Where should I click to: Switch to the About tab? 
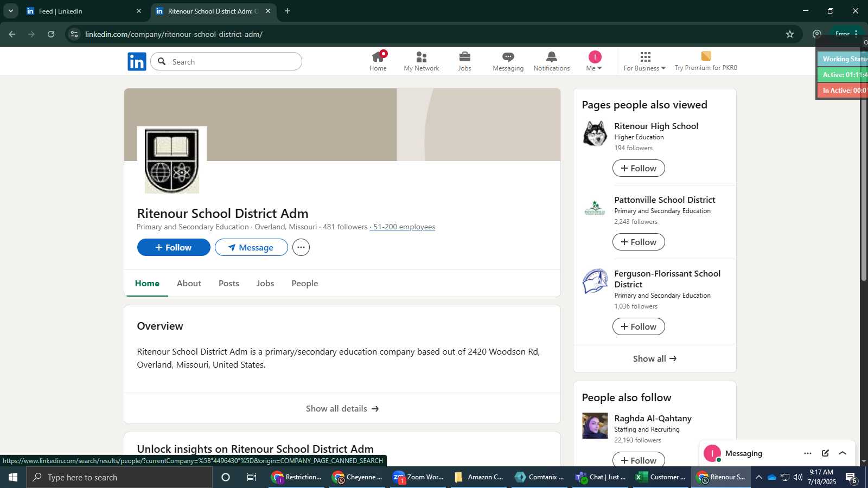tap(189, 283)
